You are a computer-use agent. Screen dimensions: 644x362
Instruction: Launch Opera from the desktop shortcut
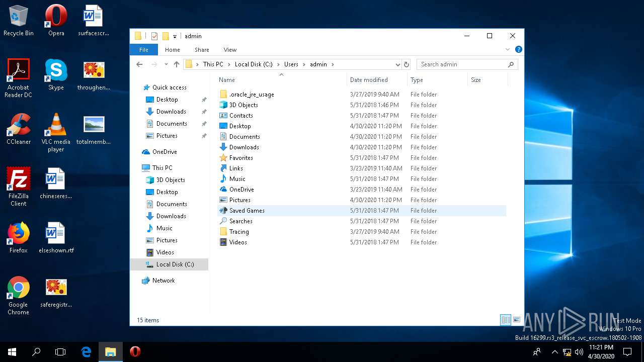[x=56, y=21]
